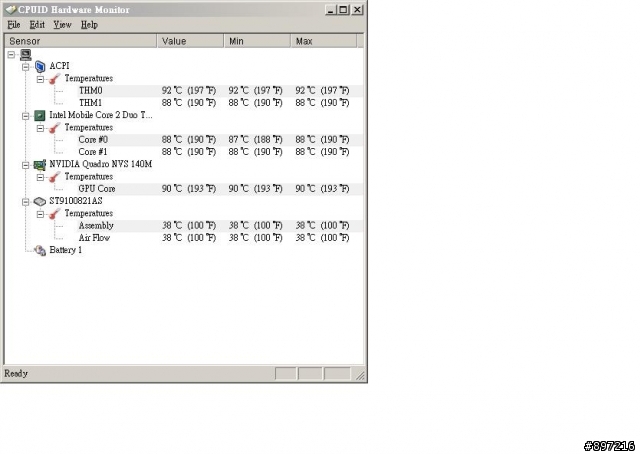Click Air Flow Min value 38 °C
The image size is (640, 454).
pos(256,238)
